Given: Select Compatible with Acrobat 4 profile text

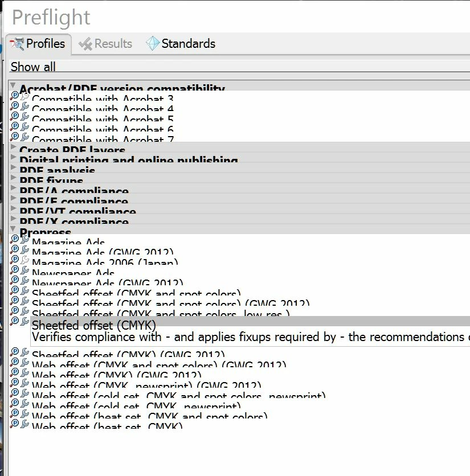Looking at the screenshot, I should [x=103, y=108].
